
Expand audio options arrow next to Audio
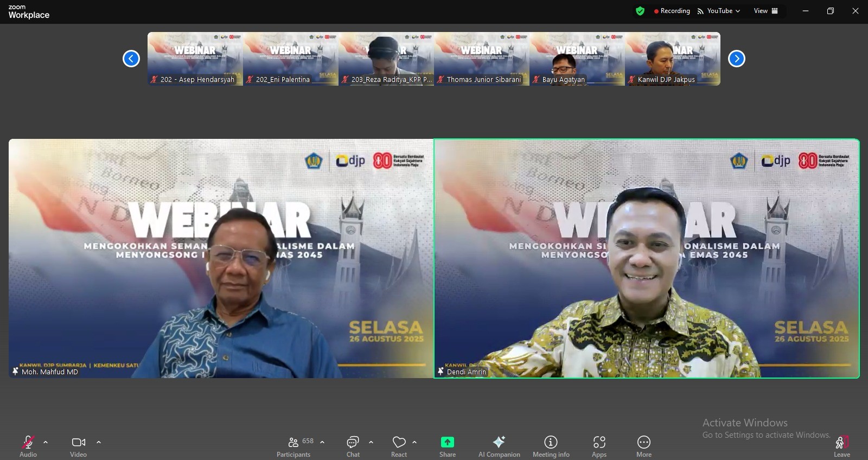(x=46, y=442)
